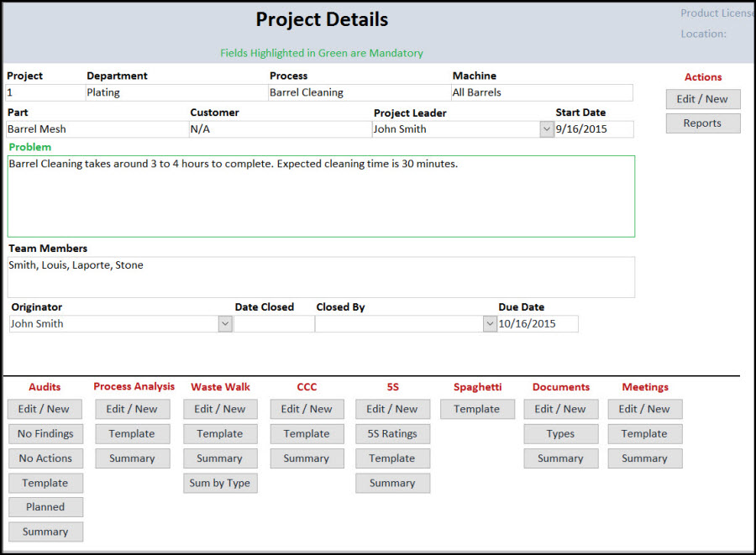Click the Team Members text box
The height and width of the screenshot is (555, 756).
[321, 277]
